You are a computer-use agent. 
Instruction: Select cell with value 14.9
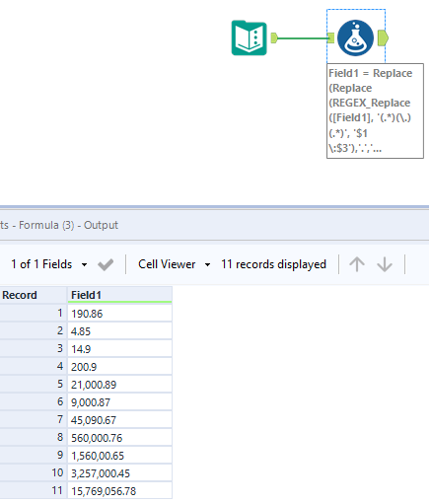click(119, 349)
